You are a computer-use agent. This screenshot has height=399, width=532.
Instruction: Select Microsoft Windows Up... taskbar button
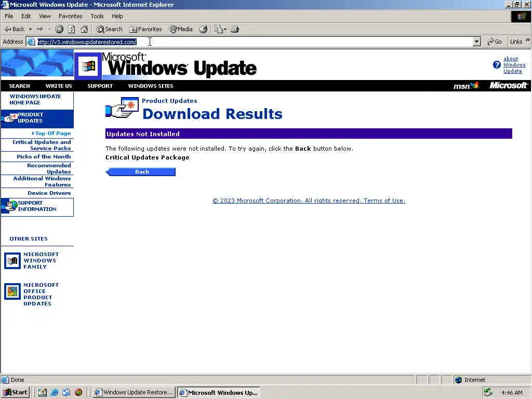tap(219, 393)
